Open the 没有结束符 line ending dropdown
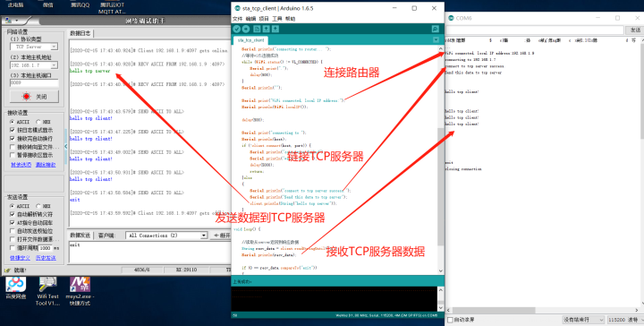 tap(583, 320)
